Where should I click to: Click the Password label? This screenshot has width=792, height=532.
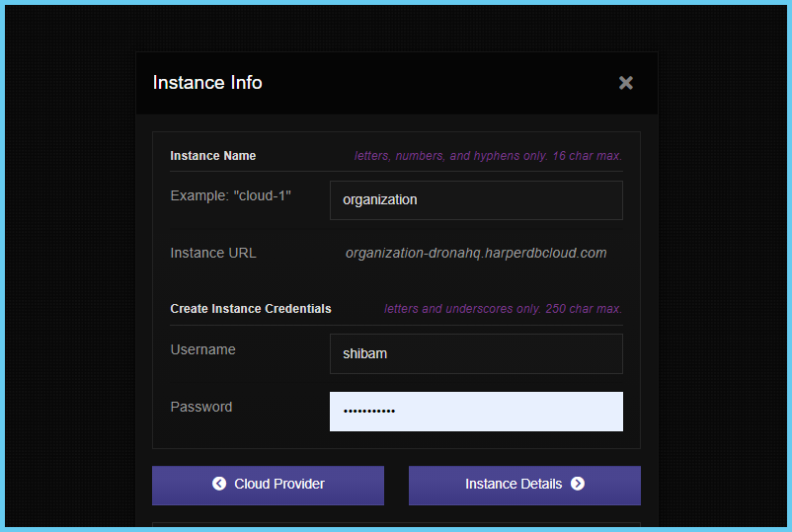201,407
